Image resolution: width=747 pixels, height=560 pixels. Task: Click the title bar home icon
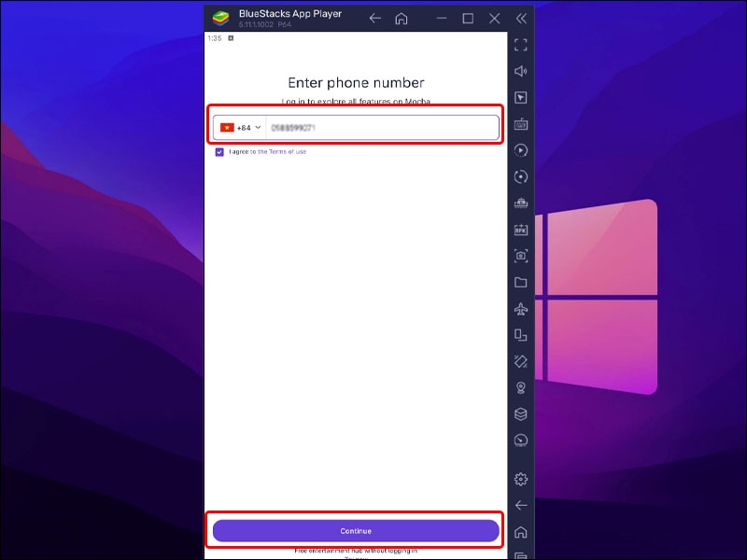402,19
